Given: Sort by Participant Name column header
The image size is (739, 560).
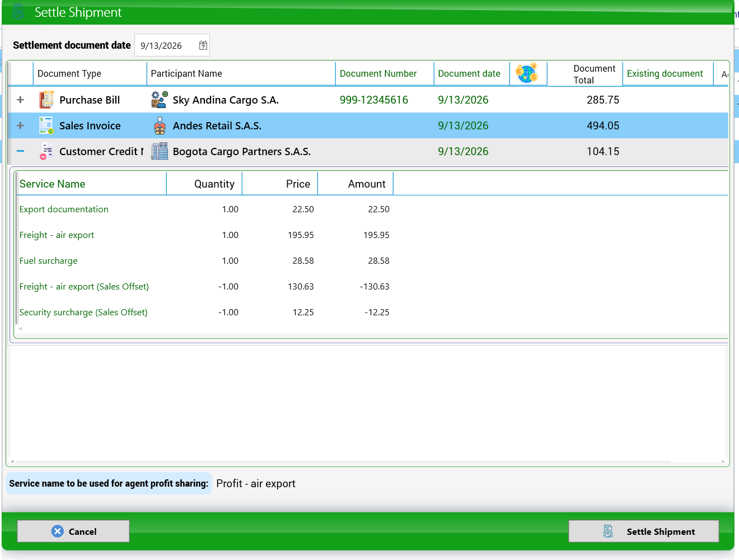Looking at the screenshot, I should coord(241,73).
